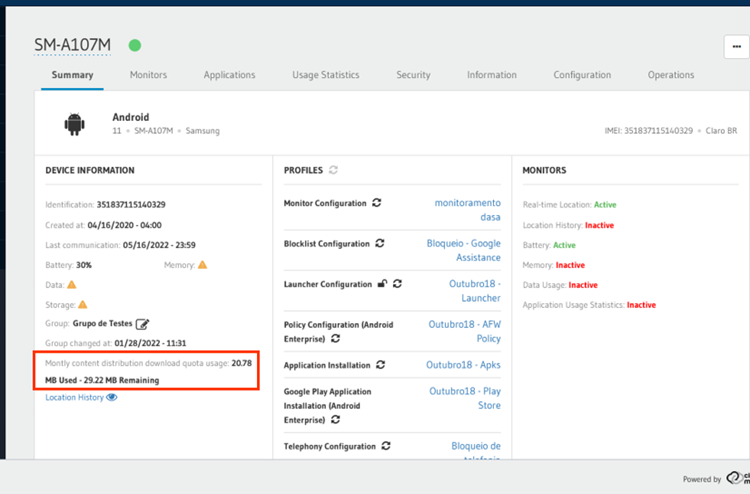Click the Created at date 04/16/2020

[124, 225]
